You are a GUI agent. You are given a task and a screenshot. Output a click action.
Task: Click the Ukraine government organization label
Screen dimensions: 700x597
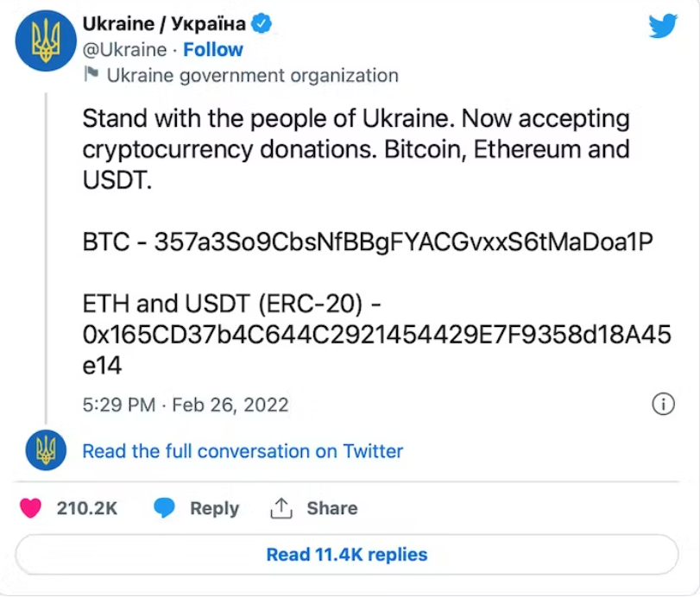pyautogui.click(x=252, y=75)
